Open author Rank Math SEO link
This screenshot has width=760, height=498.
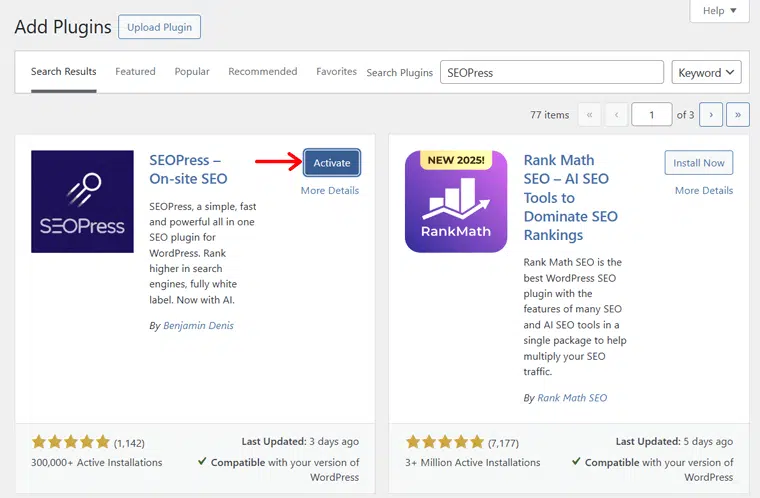coord(572,398)
